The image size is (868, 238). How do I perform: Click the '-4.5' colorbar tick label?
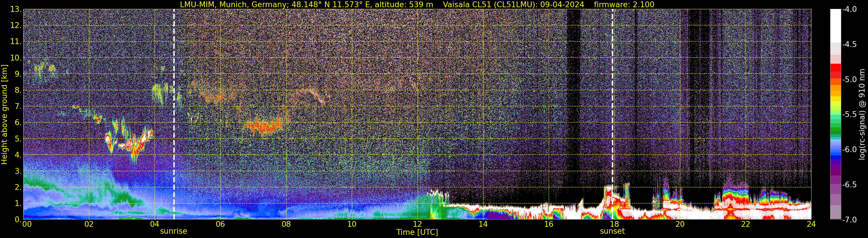click(850, 44)
